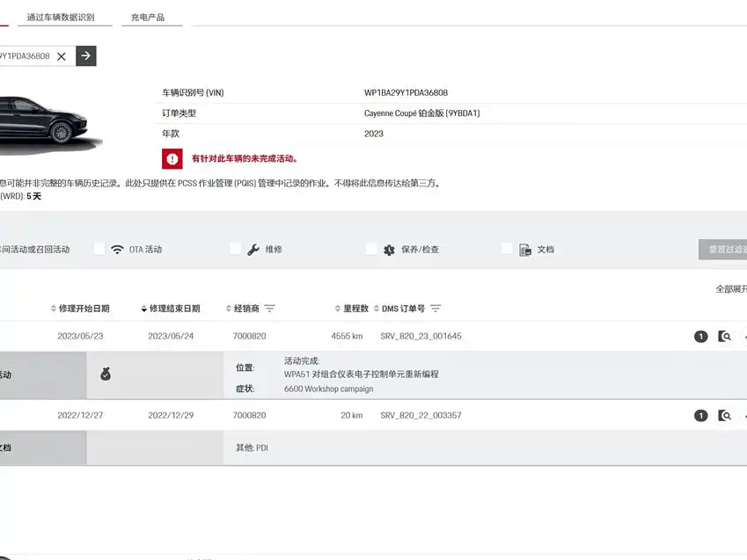
Task: Click dealer 7000820 in 2023/05/23 row
Action: point(249,336)
